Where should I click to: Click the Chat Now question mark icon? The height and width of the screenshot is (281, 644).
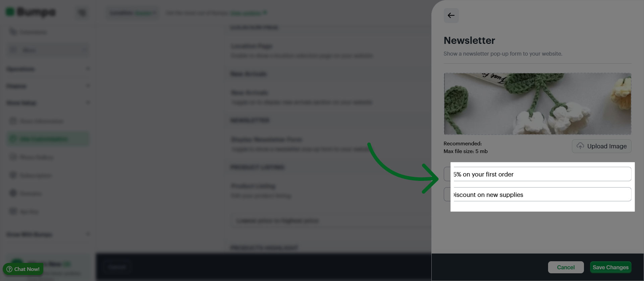click(x=9, y=269)
